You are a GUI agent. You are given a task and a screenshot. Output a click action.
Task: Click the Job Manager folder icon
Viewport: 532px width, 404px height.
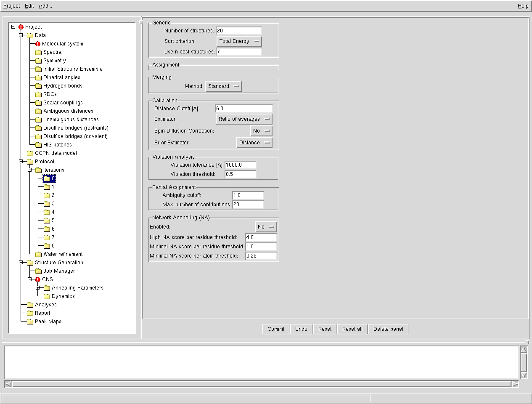pyautogui.click(x=38, y=271)
